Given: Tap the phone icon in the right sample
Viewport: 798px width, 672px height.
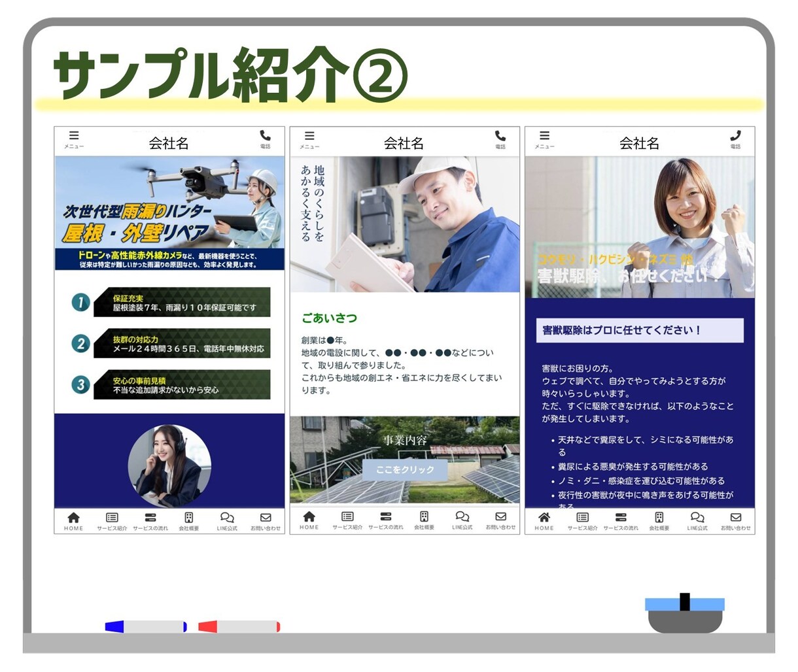Looking at the screenshot, I should pyautogui.click(x=735, y=139).
